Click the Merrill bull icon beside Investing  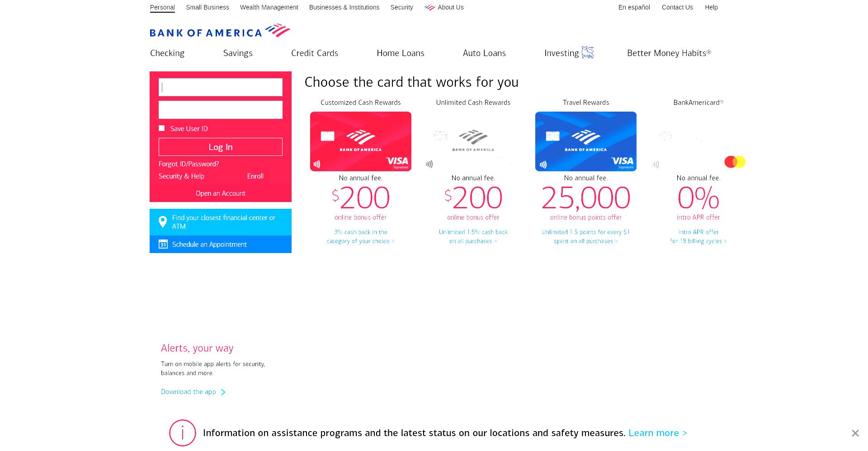[587, 52]
